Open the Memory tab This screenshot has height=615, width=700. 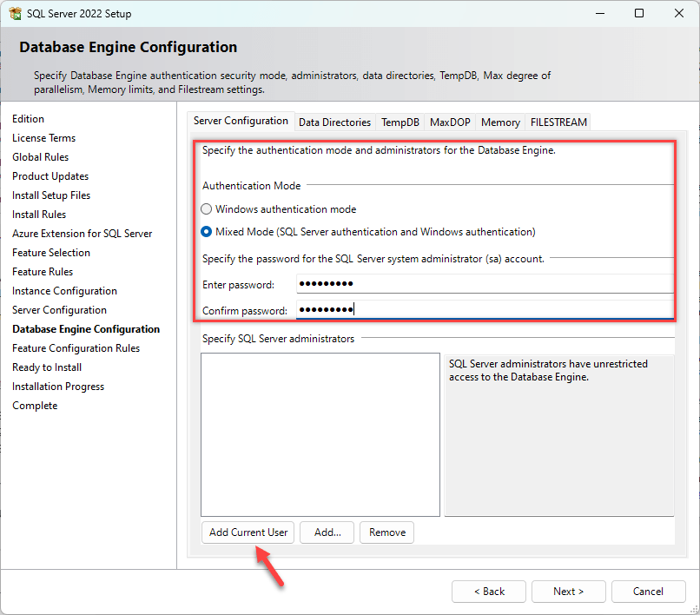click(x=499, y=122)
